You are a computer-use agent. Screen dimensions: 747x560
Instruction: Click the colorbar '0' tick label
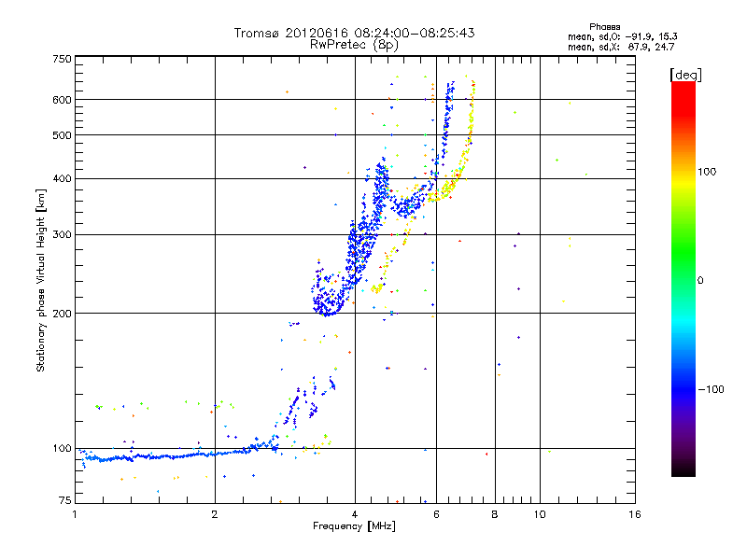tap(700, 281)
